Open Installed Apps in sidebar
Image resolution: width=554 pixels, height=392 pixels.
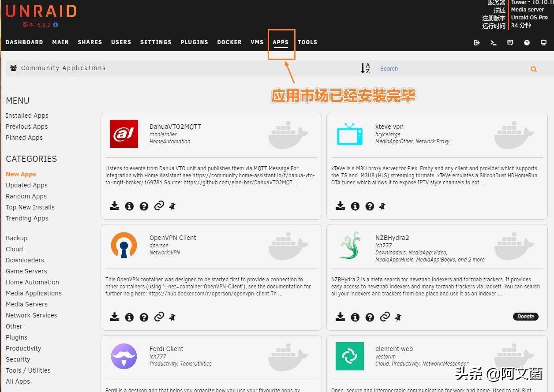pyautogui.click(x=27, y=115)
